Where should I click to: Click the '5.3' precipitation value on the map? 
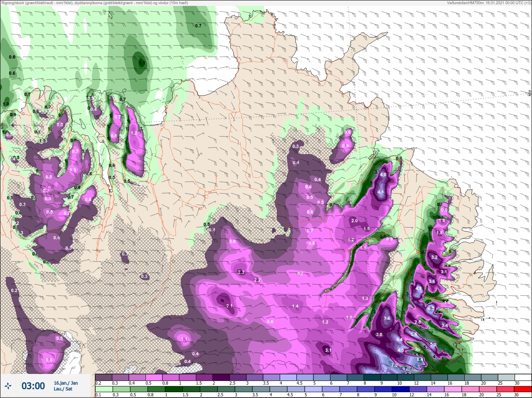pyautogui.click(x=433, y=344)
